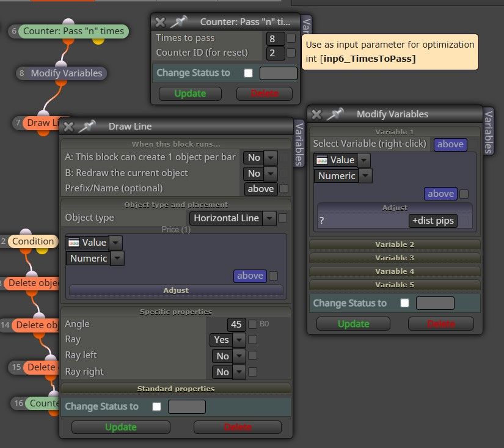Tick the checkbox beside Angle
The width and height of the screenshot is (504, 448).
253,324
